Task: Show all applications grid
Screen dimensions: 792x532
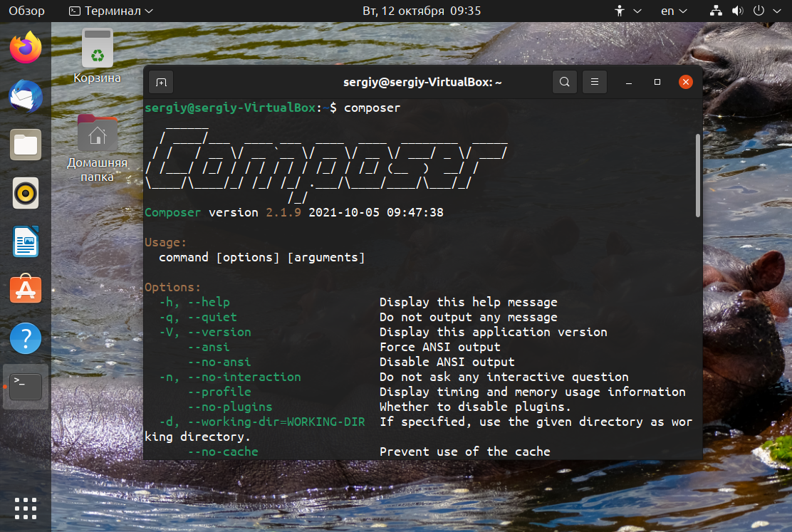Action: point(25,508)
